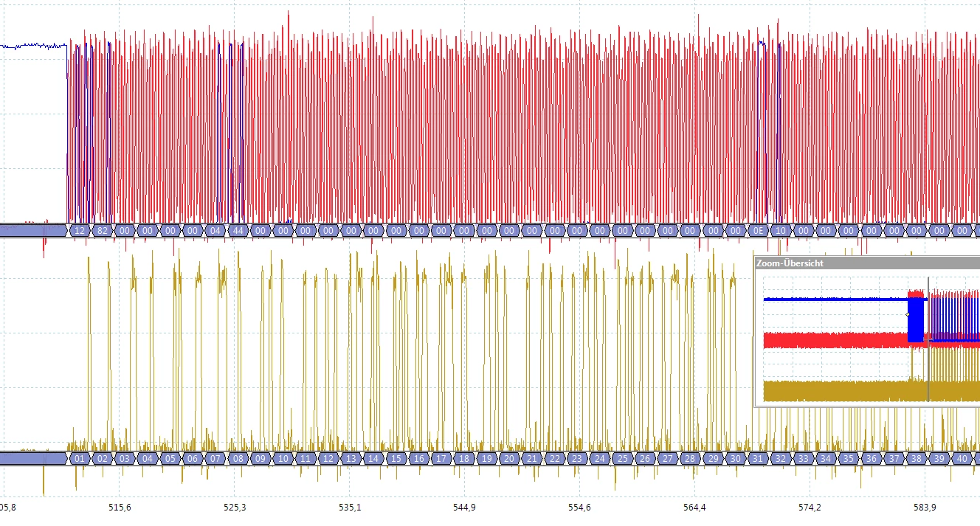Screen dimensions: 980x526
Task: Click packet 39 in lower decode row
Action: pyautogui.click(x=939, y=458)
